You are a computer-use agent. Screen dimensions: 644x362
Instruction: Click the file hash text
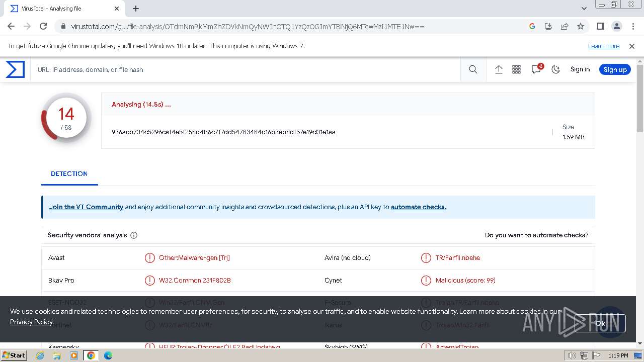(223, 132)
